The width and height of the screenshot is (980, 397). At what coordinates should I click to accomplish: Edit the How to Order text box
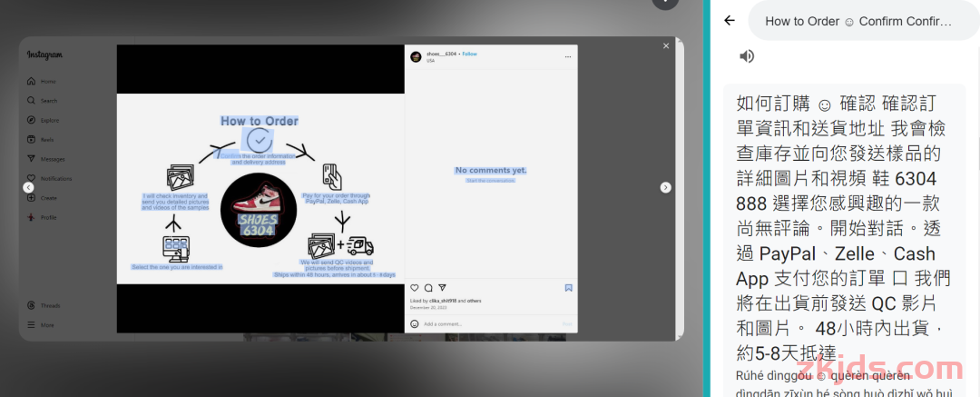pyautogui.click(x=863, y=21)
